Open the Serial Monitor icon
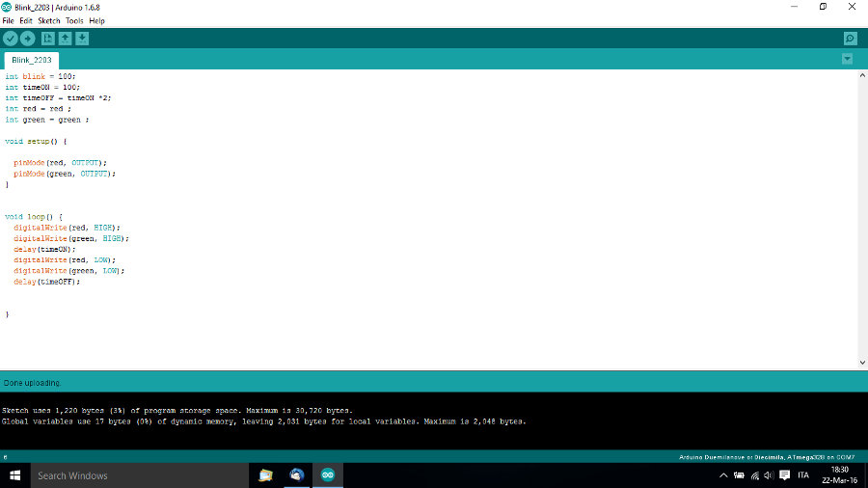The height and width of the screenshot is (488, 868). (851, 39)
